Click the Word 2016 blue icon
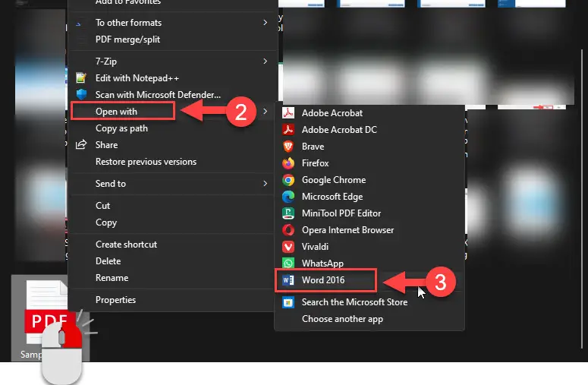The width and height of the screenshot is (588, 385). (288, 280)
